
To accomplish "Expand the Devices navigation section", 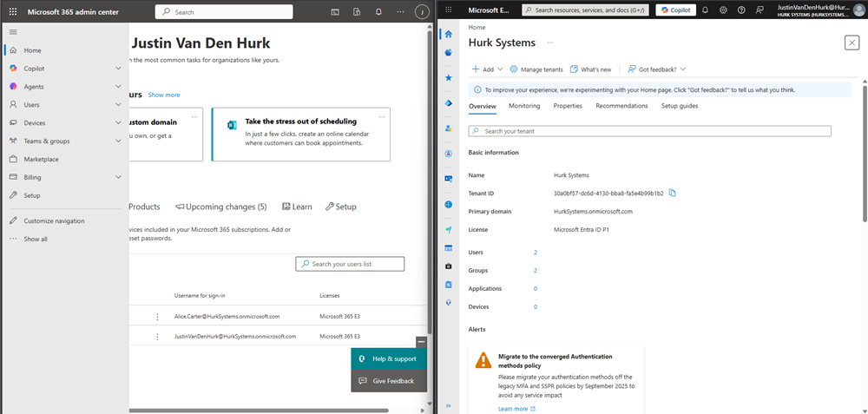I will coord(118,123).
